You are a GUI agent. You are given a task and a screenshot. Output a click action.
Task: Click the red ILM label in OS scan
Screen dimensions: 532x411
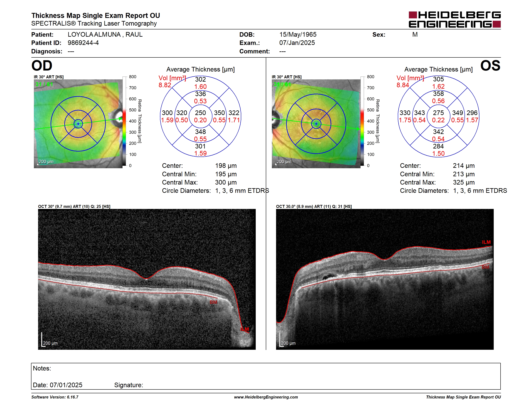click(486, 242)
